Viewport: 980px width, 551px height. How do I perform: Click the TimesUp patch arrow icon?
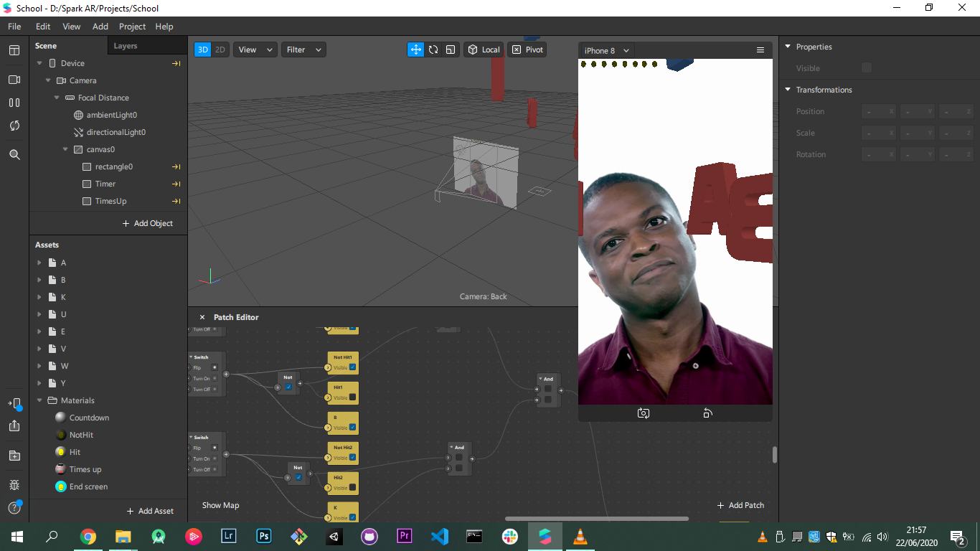pyautogui.click(x=176, y=201)
